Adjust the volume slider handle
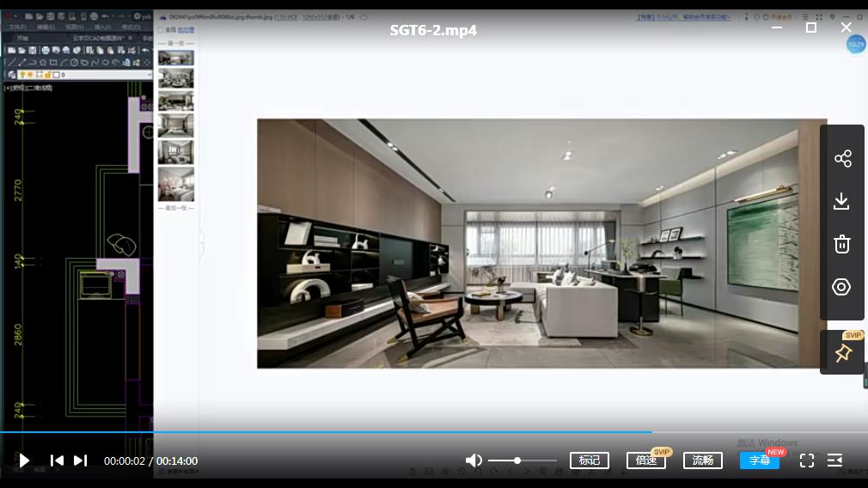Image resolution: width=868 pixels, height=488 pixels. tap(517, 461)
